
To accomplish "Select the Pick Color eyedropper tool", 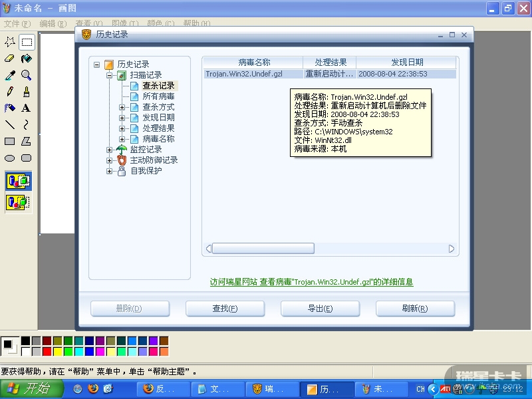I will point(10,75).
